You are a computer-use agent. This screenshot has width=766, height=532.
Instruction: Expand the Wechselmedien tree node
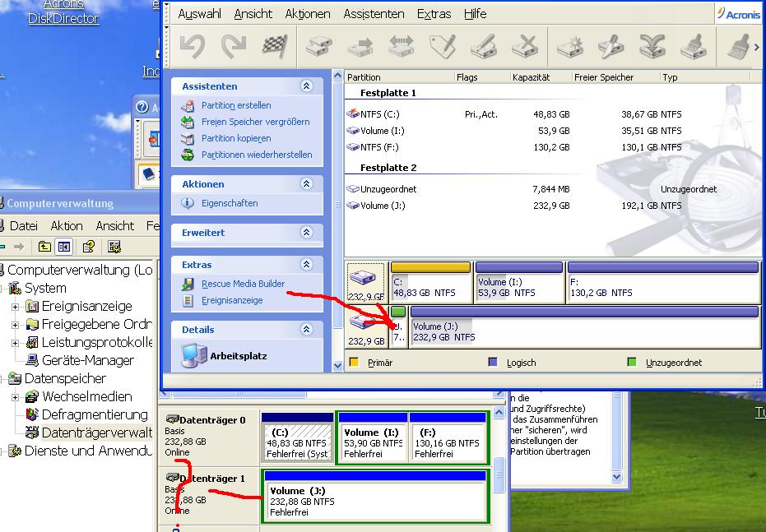coord(16,397)
